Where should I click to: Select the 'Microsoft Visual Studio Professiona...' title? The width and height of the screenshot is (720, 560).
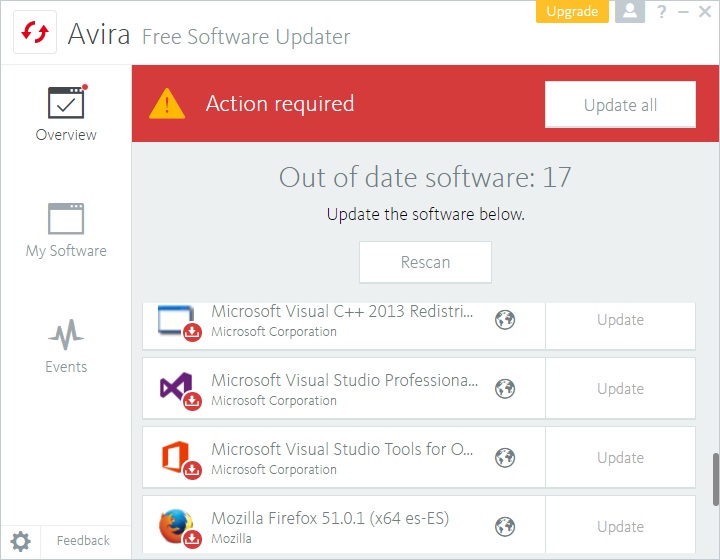click(344, 380)
